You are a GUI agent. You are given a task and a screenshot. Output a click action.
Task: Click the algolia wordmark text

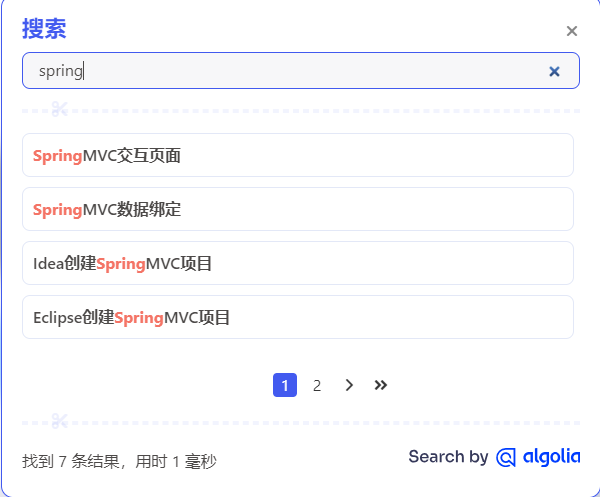(551, 456)
